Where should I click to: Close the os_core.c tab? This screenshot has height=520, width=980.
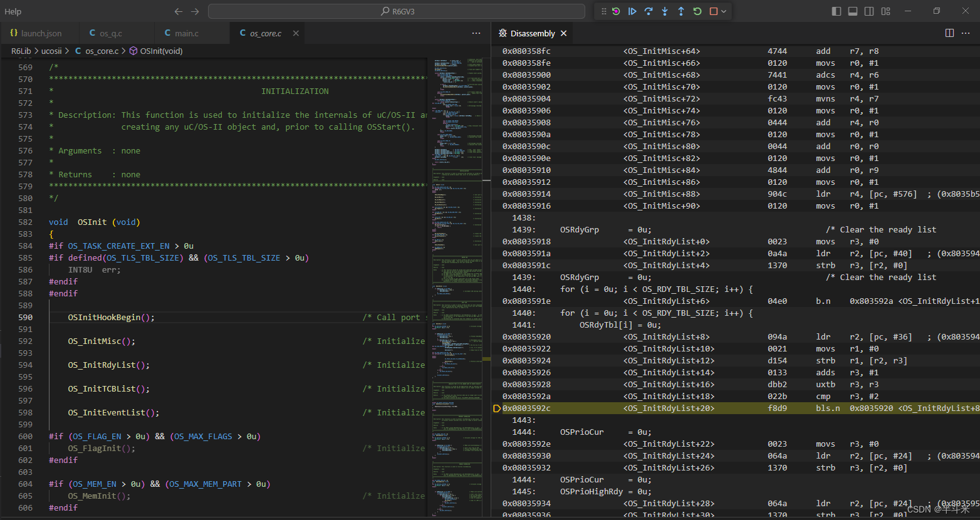pos(296,33)
